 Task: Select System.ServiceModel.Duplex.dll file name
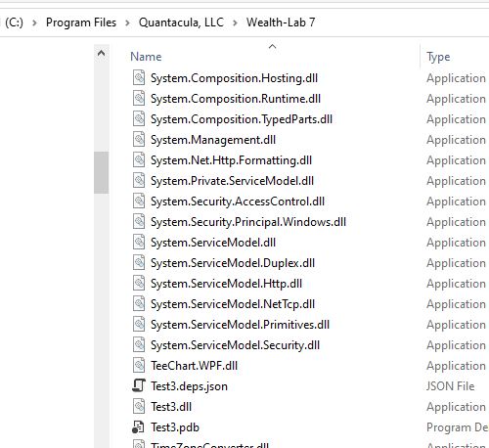[x=233, y=263]
